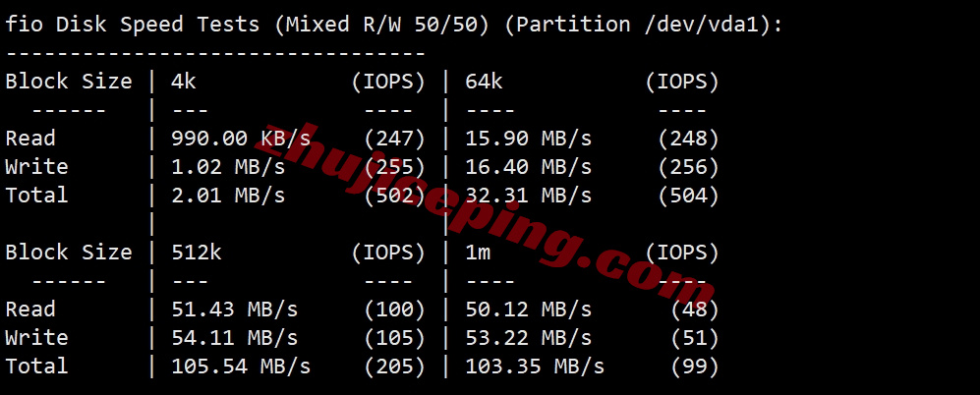Select the 105.54 MB/s total value

(x=241, y=367)
